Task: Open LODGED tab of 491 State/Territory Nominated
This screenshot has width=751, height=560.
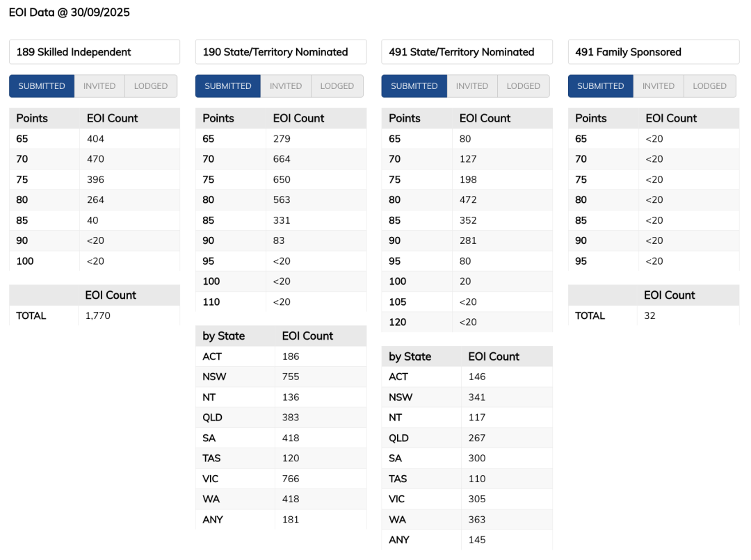Action: point(524,86)
